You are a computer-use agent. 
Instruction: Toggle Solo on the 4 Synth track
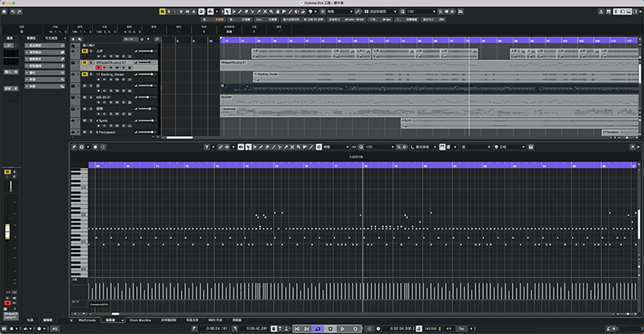[91, 121]
